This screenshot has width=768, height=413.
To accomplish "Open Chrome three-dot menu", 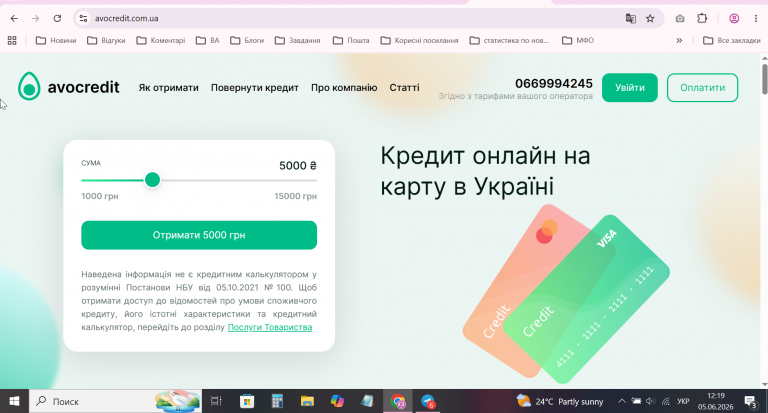I will [756, 19].
